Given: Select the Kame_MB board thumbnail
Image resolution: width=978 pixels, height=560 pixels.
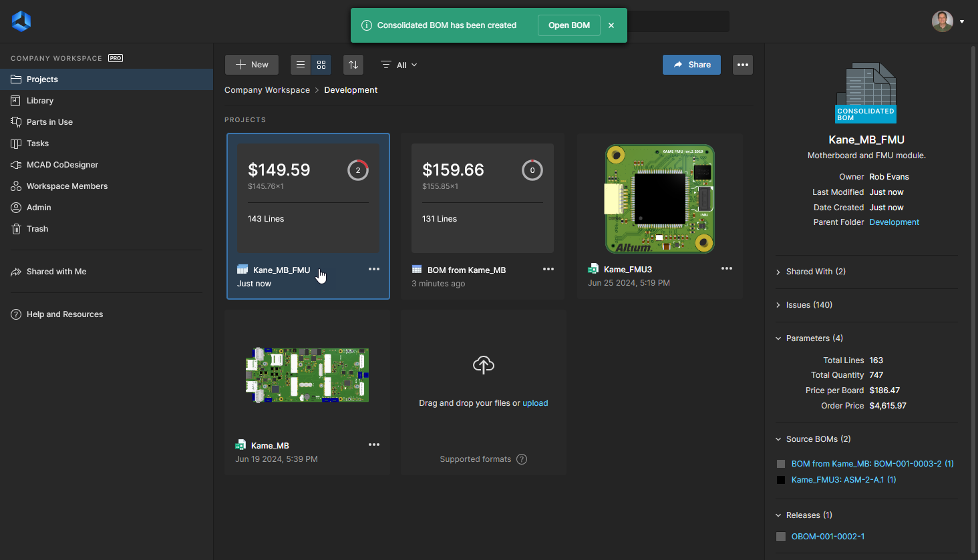Looking at the screenshot, I should tap(307, 374).
